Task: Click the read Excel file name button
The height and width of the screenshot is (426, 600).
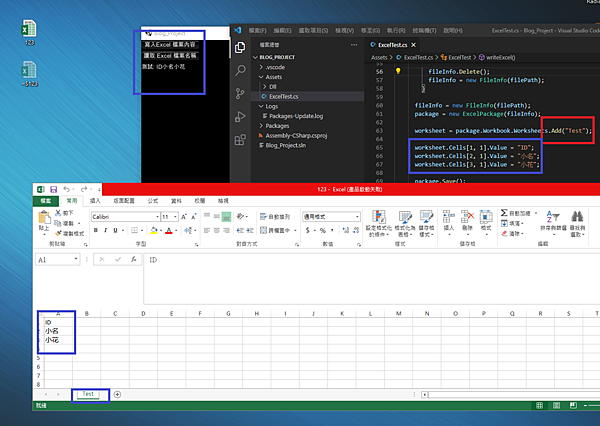Action: pos(170,55)
